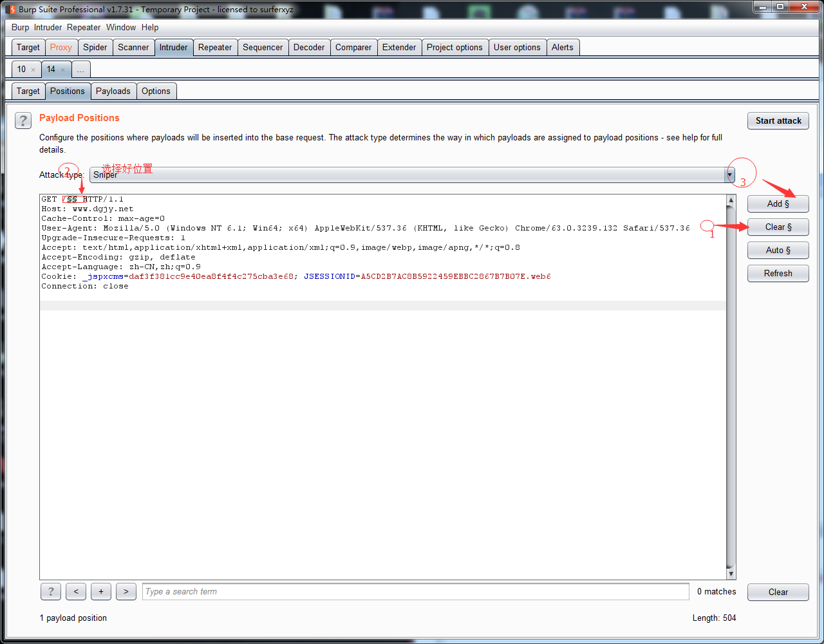Click the Refresh button
The width and height of the screenshot is (824, 644).
(778, 273)
